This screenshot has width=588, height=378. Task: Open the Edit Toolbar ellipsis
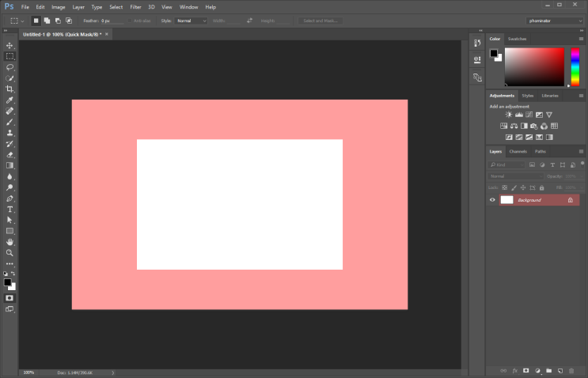pyautogui.click(x=9, y=264)
